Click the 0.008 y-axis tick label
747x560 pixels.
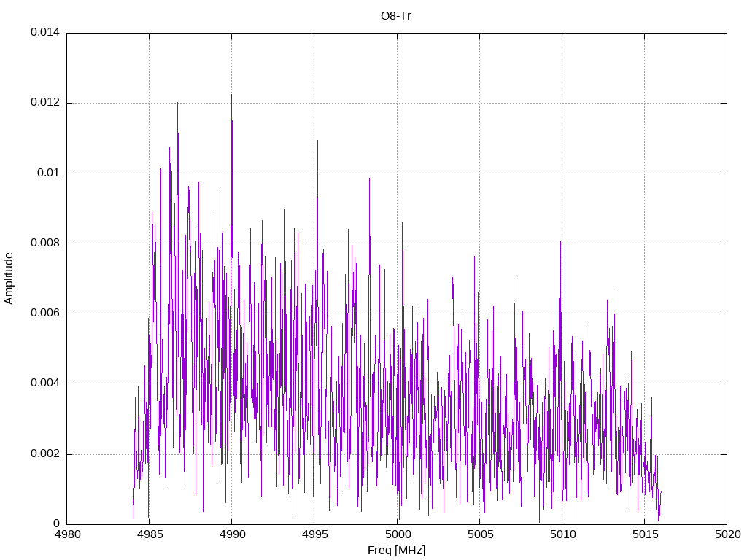(45, 244)
